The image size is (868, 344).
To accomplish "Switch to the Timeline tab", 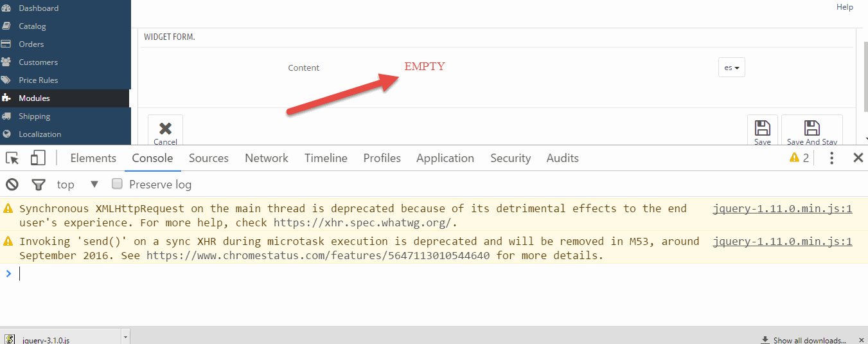I will 326,158.
